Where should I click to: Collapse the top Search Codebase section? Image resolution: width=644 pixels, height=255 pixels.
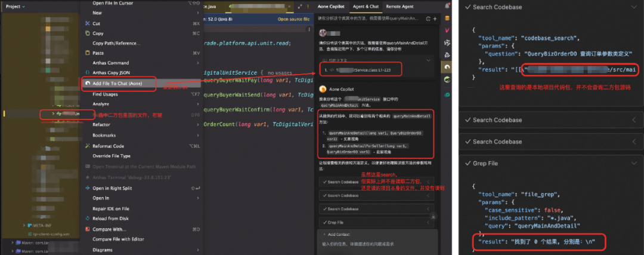632,7
